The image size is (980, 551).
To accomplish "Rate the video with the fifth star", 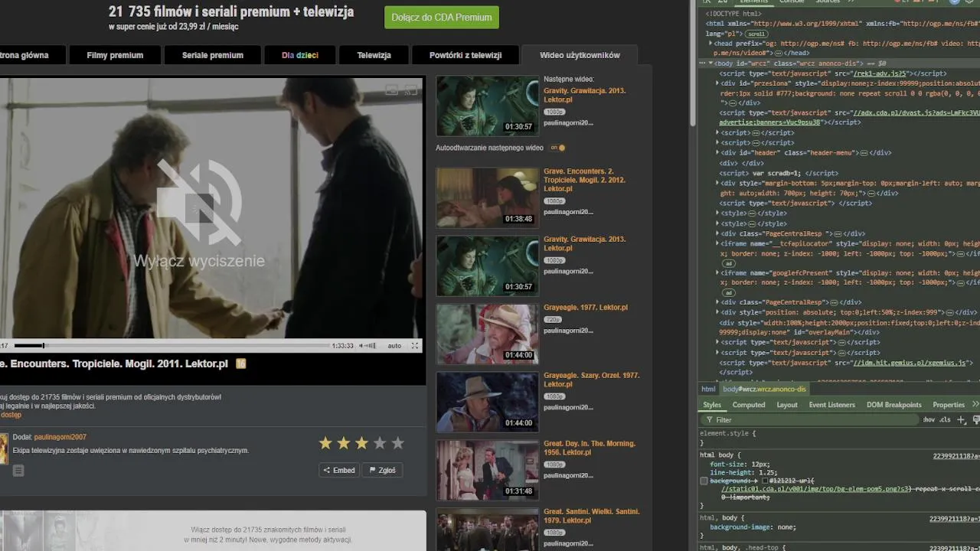I will (397, 443).
